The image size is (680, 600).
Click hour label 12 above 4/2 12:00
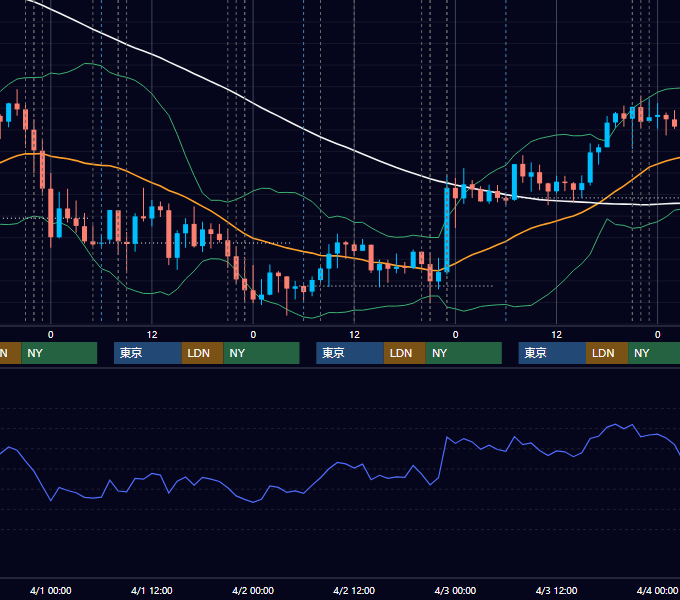click(354, 335)
